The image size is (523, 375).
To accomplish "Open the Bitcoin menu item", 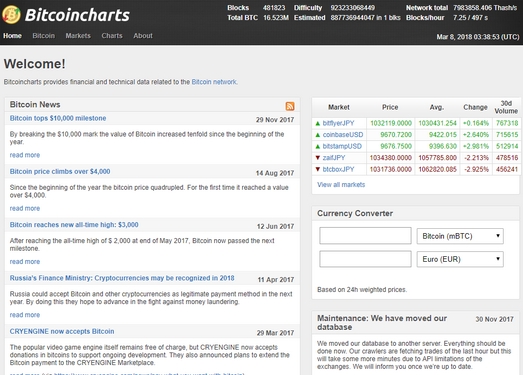I will (44, 36).
